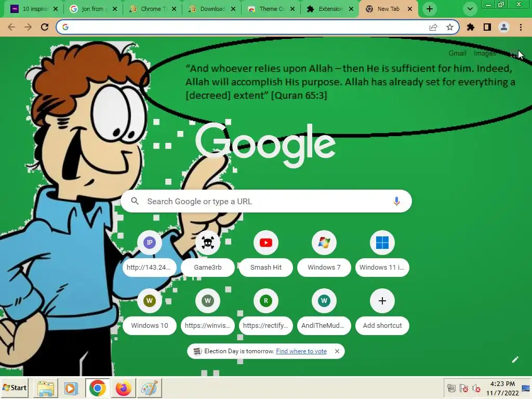
Task: Click the Chrome taskbar icon
Action: [x=97, y=388]
